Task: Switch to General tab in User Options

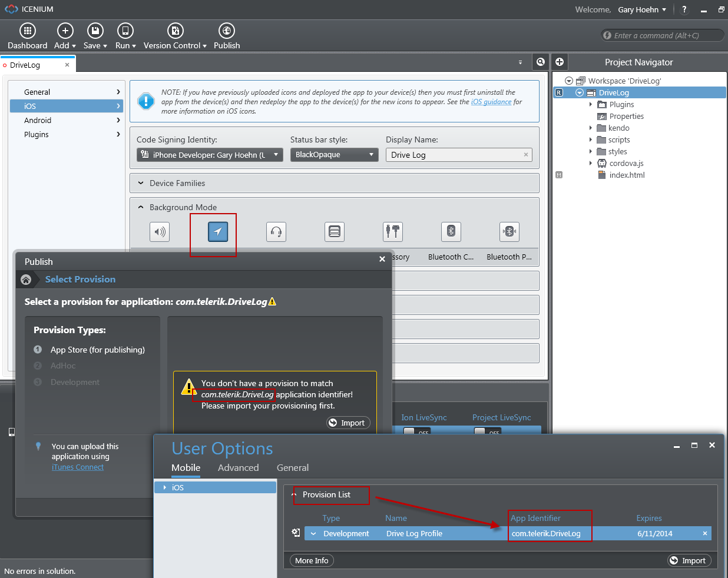Action: pyautogui.click(x=293, y=467)
